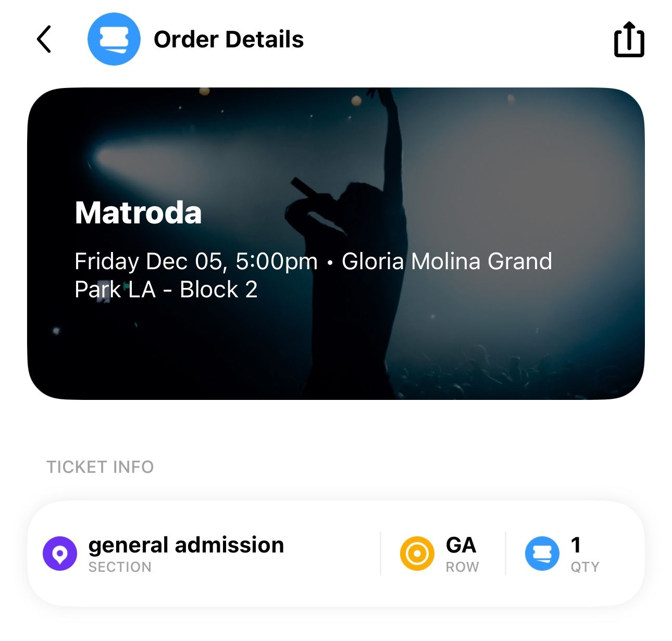Tap the Order Details header title

pos(229,40)
